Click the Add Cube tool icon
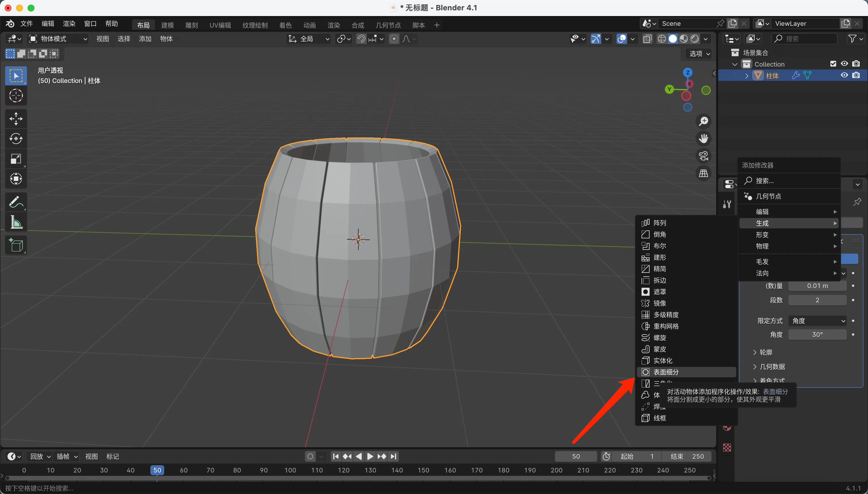Screen dimensions: 868x494 point(16,245)
